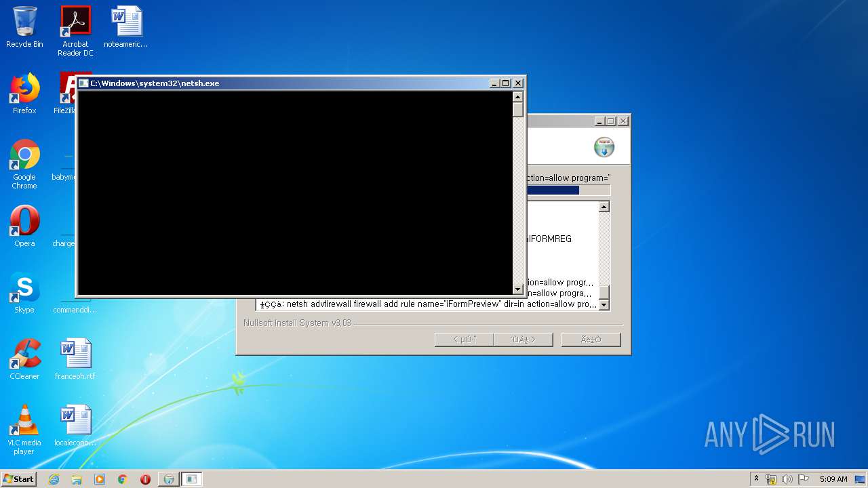Viewport: 868px width, 488px height.
Task: Switch to the installer taskbar button
Action: (x=169, y=479)
